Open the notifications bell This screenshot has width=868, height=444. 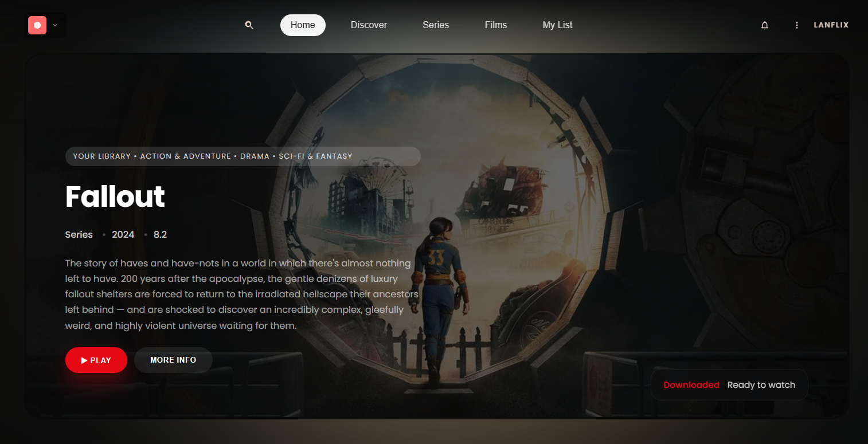point(764,25)
